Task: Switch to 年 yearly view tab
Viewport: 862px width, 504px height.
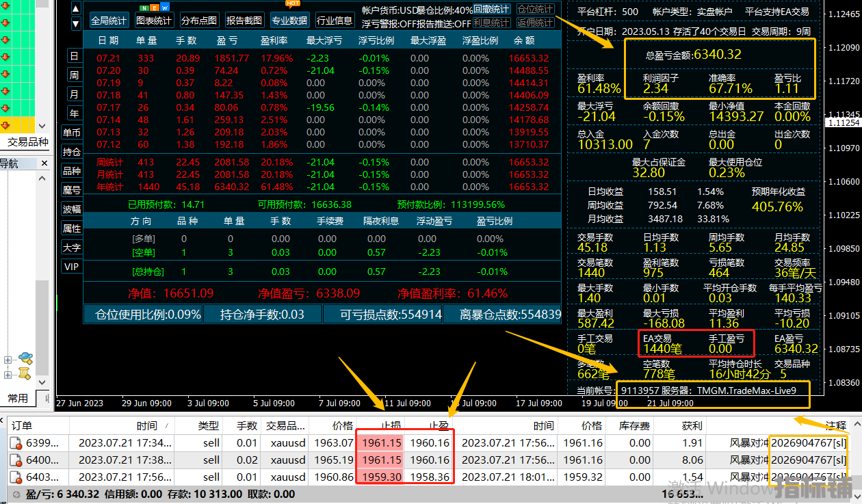Action: point(74,114)
